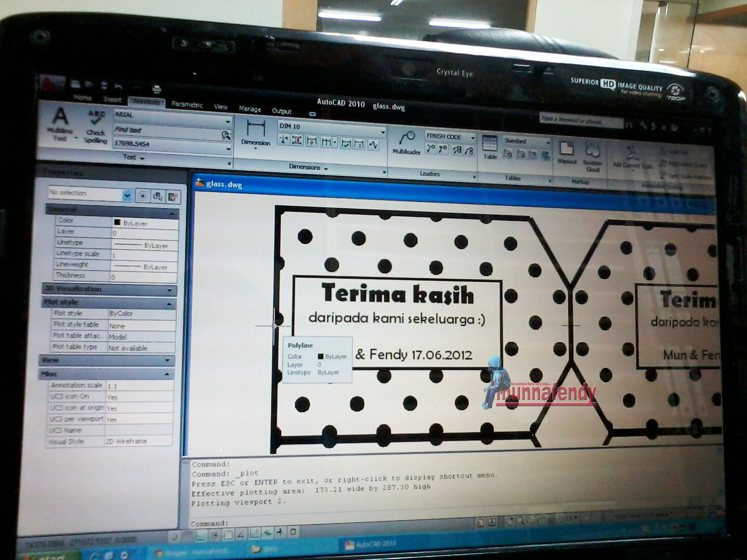Click the Find text magnifier icon

tap(226, 135)
